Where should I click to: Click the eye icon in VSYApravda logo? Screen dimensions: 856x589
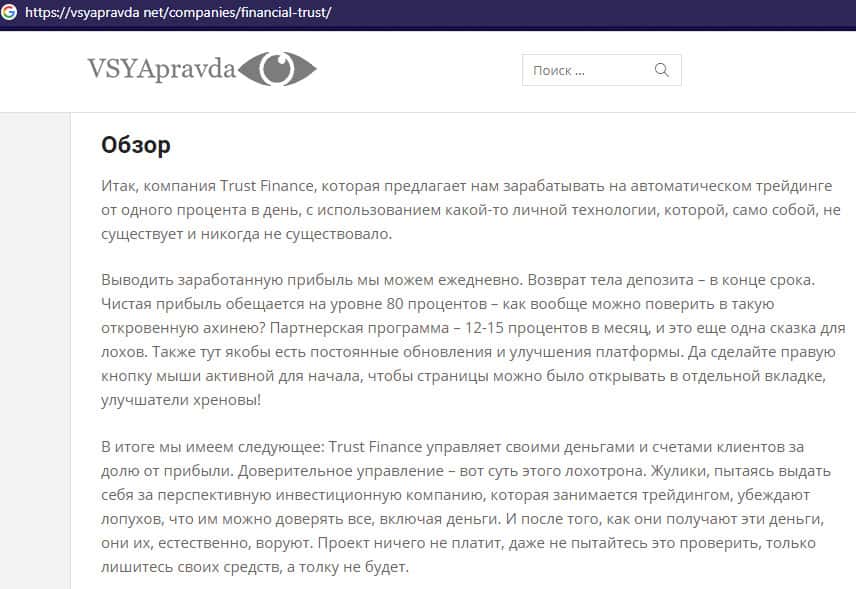click(277, 69)
